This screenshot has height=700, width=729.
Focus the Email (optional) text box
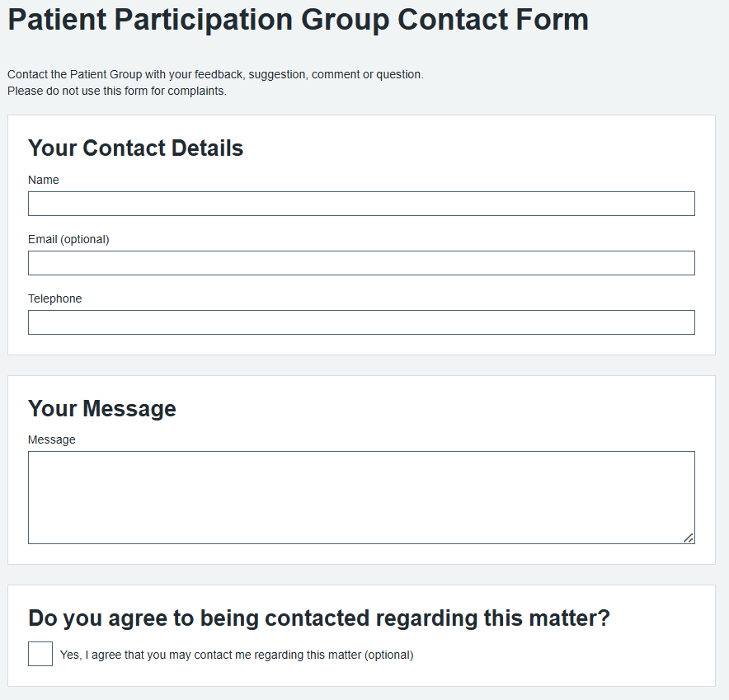tap(361, 263)
